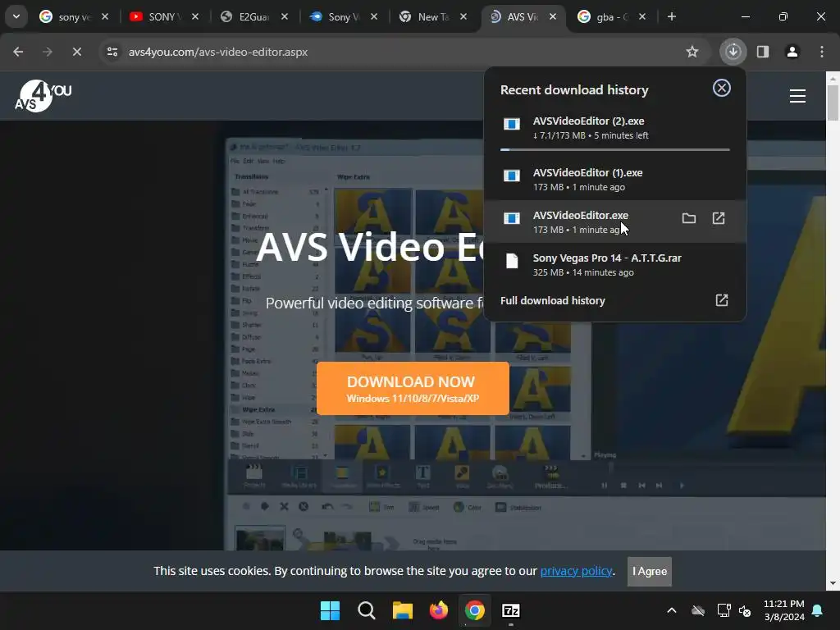Open Windows Search from the taskbar

click(367, 610)
